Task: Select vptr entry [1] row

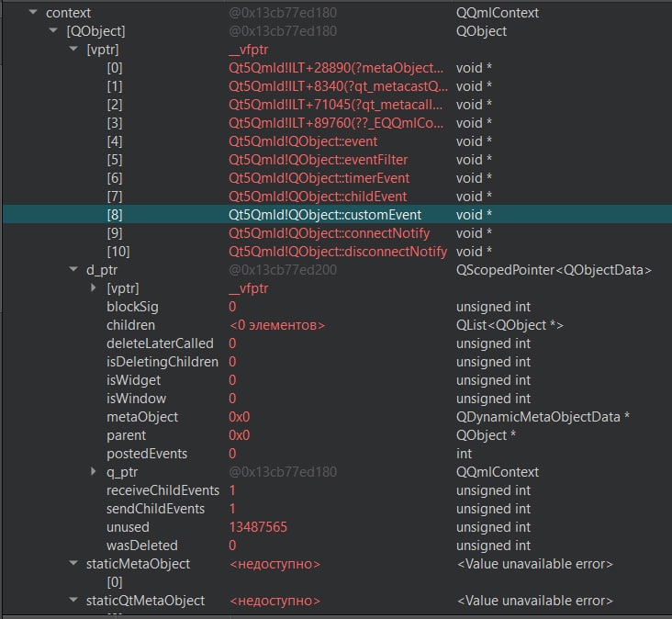Action: [337, 86]
